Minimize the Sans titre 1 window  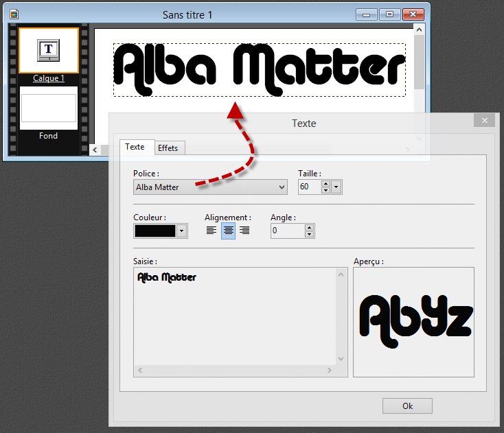(x=366, y=14)
